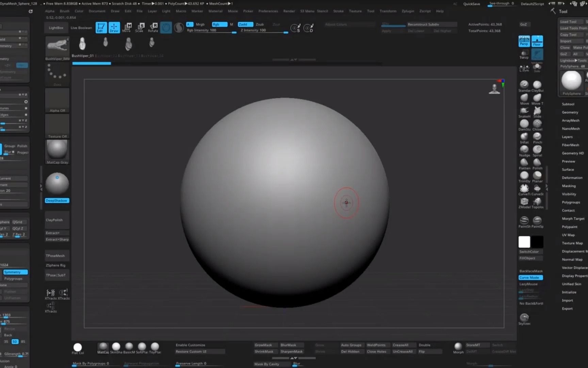
Task: Pick the SnakeHook brush
Action: click(x=524, y=112)
